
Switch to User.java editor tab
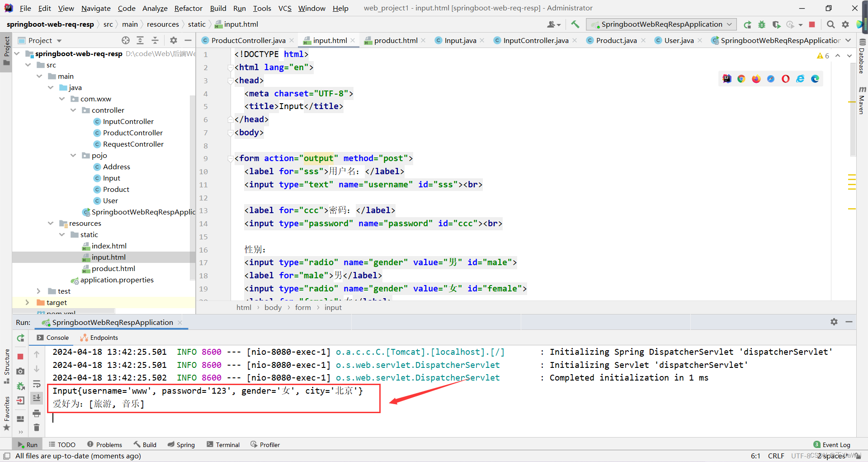(679, 40)
